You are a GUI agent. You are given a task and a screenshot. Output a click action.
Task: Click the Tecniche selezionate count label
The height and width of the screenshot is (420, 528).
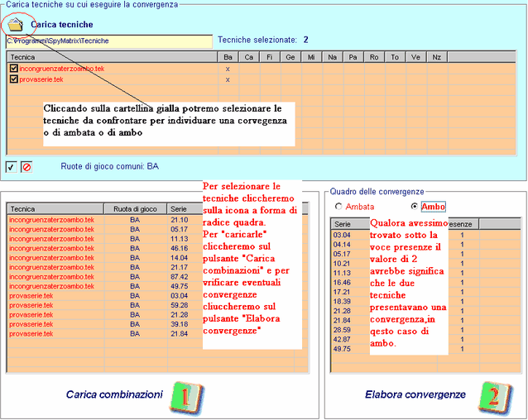[x=263, y=40]
